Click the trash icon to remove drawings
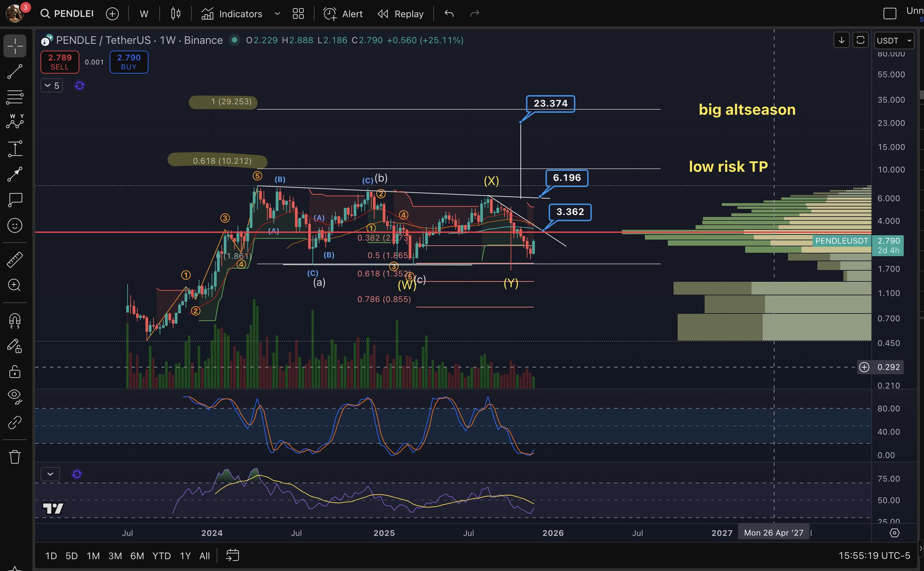 (15, 457)
